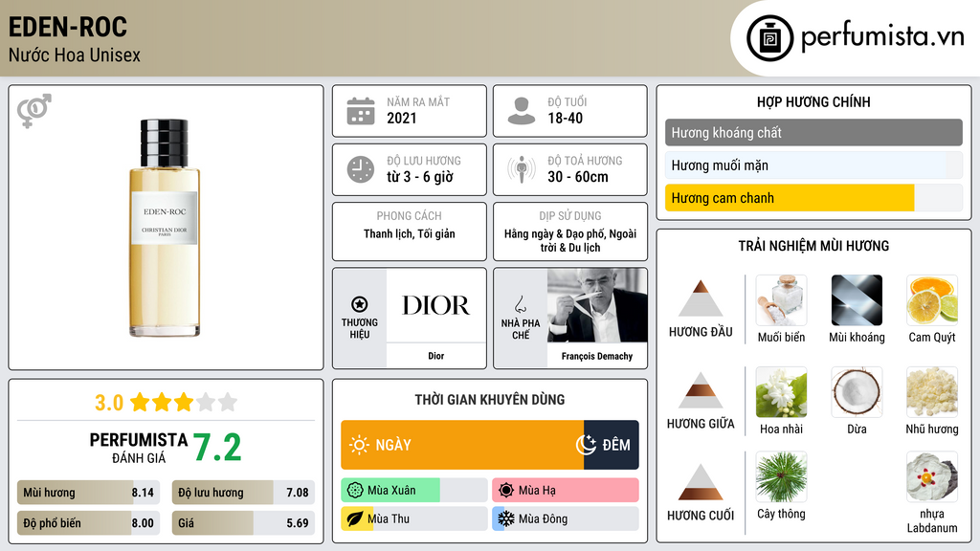
Task: Click the 30 - 60cm sillage value
Action: [x=577, y=177]
